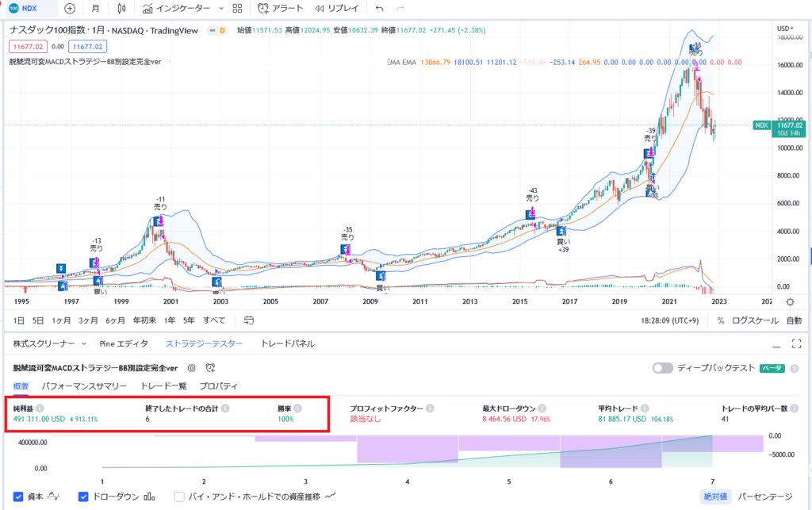Open the Pine エディタ tab
812x510 pixels.
[x=124, y=343]
